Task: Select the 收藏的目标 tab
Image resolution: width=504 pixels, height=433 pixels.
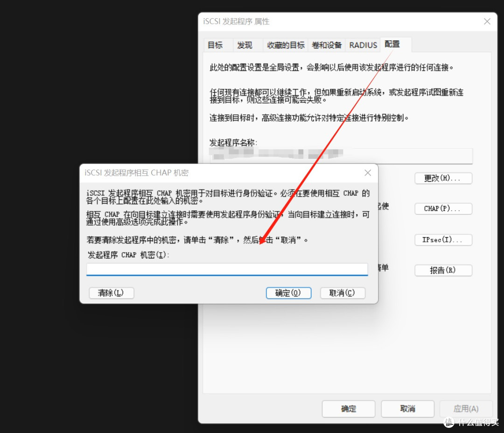Action: pos(286,45)
